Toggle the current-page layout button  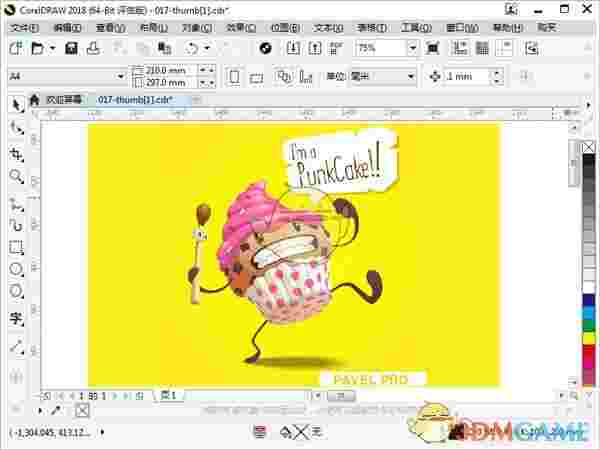click(x=305, y=77)
